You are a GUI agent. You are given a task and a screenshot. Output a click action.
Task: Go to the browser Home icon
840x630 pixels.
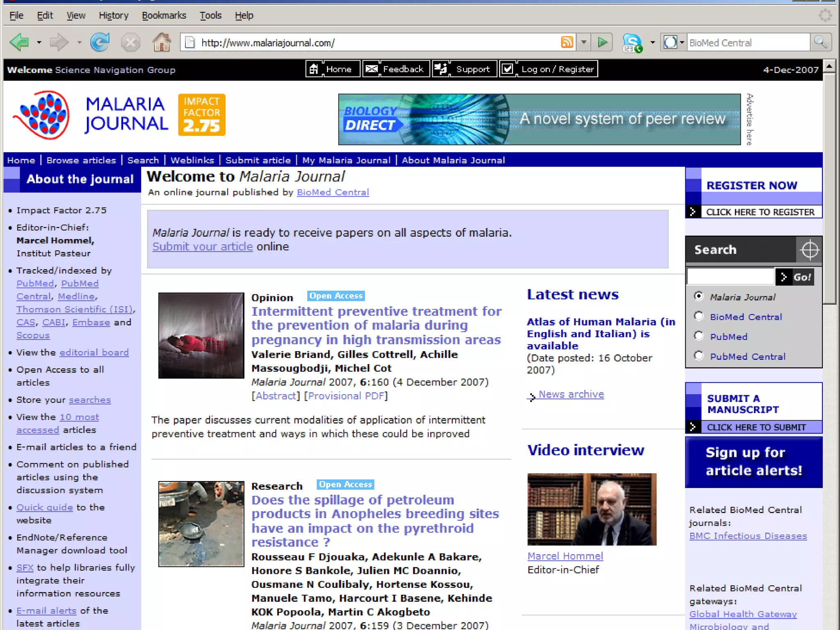(162, 42)
